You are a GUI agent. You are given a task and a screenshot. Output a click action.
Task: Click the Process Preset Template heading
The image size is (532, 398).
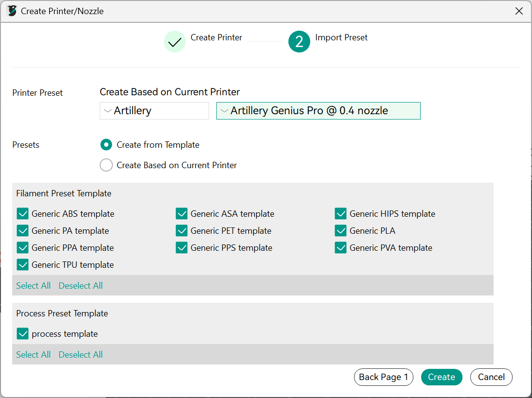coord(62,313)
